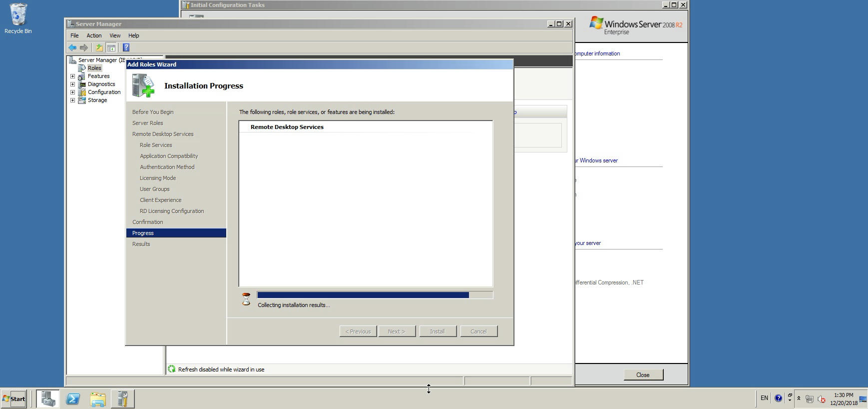The height and width of the screenshot is (409, 868).
Task: Open the Help menu
Action: 133,35
